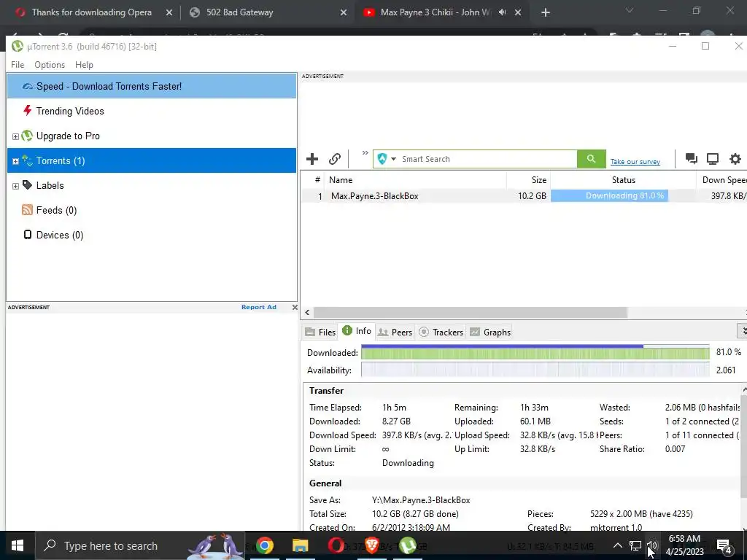Screen dimensions: 747x560
Task: Click the Torrents arrows icon
Action: pyautogui.click(x=27, y=160)
